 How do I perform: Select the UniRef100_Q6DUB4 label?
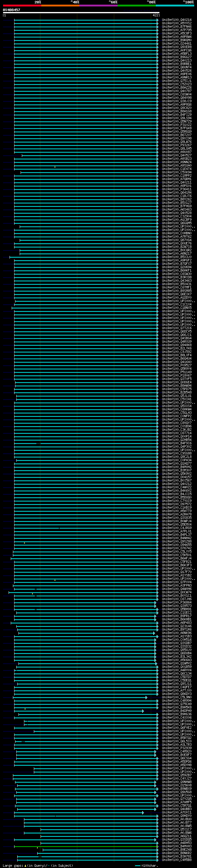(x=176, y=653)
